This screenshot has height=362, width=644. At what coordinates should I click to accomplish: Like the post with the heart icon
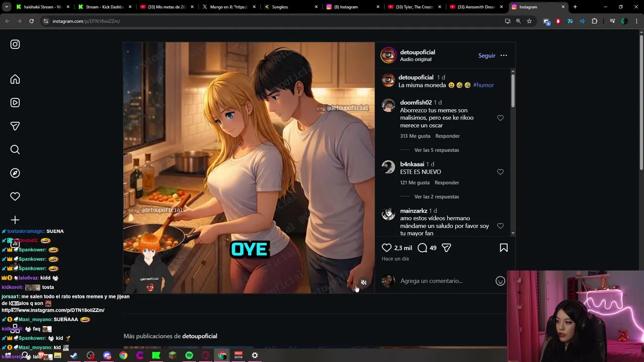coord(386,247)
